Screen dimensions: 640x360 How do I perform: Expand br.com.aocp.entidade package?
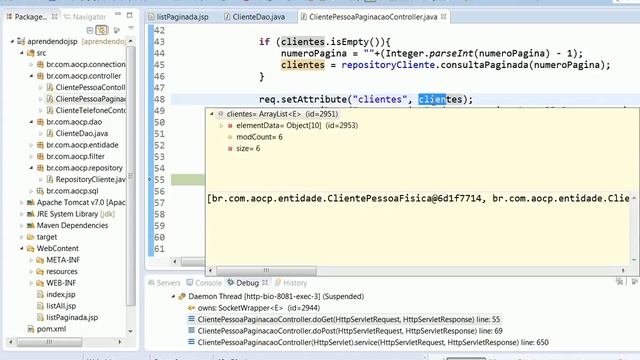click(x=31, y=145)
